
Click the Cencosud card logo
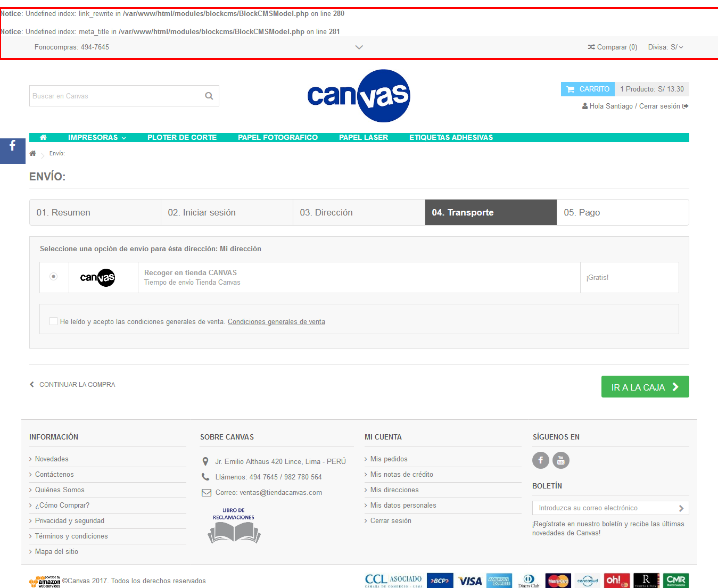(x=588, y=581)
